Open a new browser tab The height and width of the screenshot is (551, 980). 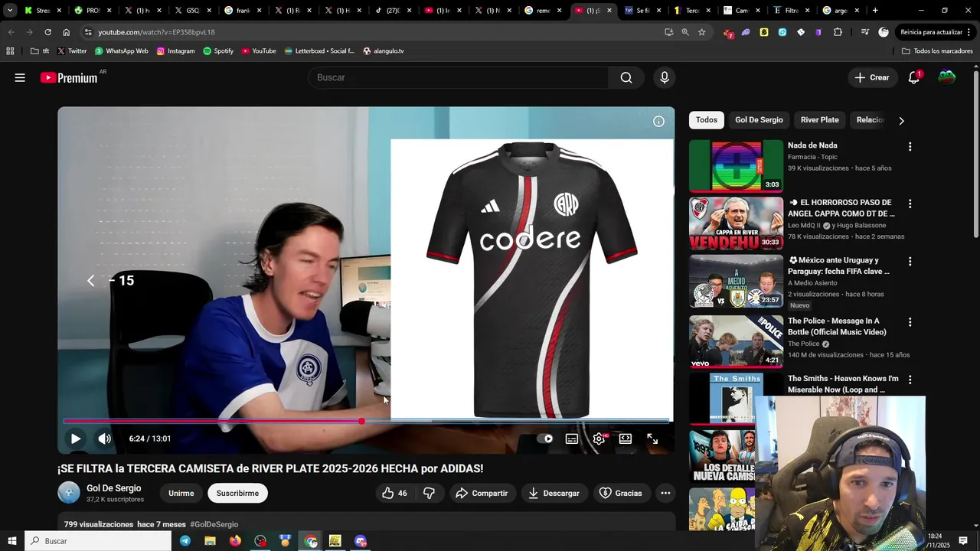[x=875, y=11]
